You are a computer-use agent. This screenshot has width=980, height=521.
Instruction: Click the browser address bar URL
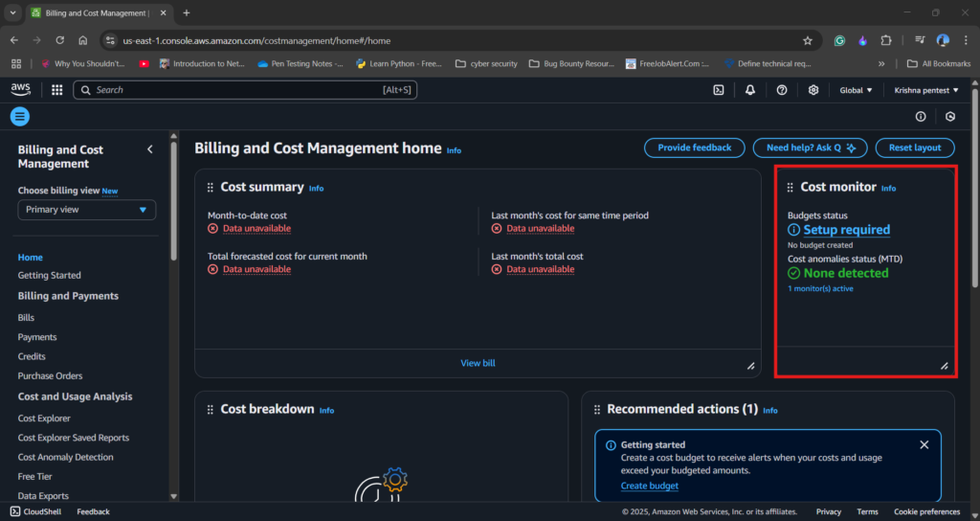pyautogui.click(x=256, y=40)
